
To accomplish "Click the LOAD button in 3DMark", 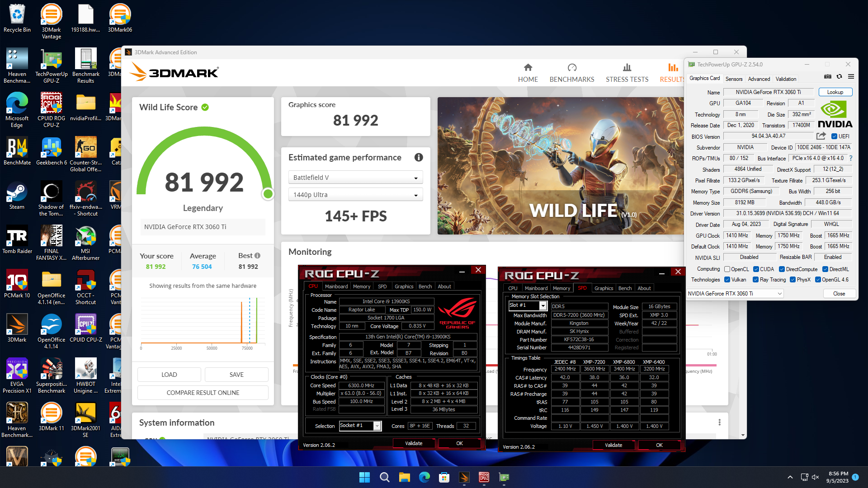I will (169, 375).
